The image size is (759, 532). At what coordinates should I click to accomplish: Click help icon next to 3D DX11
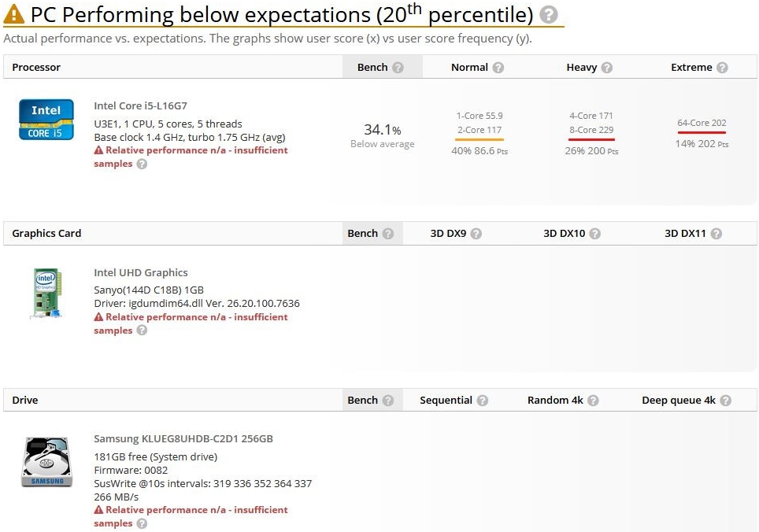point(716,234)
